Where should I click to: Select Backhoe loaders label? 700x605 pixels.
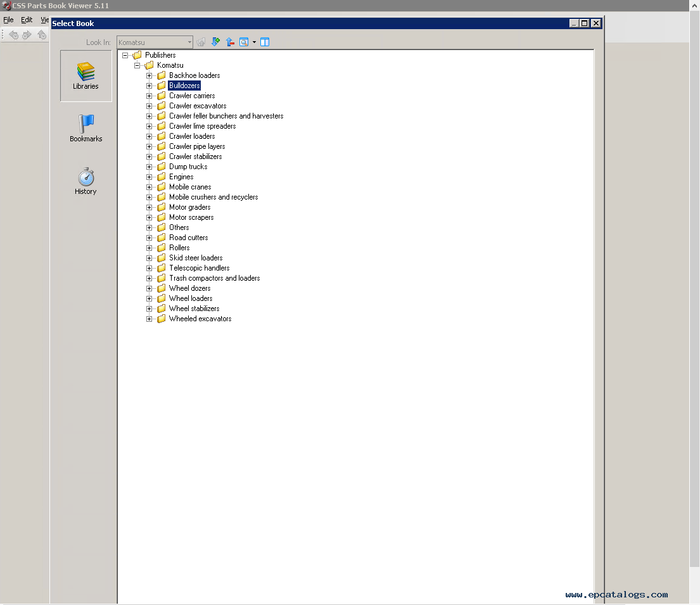tap(194, 75)
